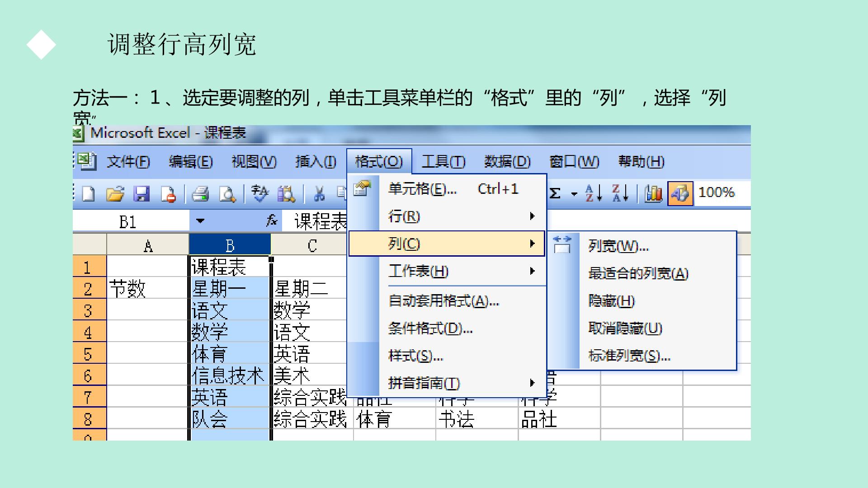The width and height of the screenshot is (868, 488).
Task: Select 隐藏(H) in the column submenu
Action: (x=642, y=301)
